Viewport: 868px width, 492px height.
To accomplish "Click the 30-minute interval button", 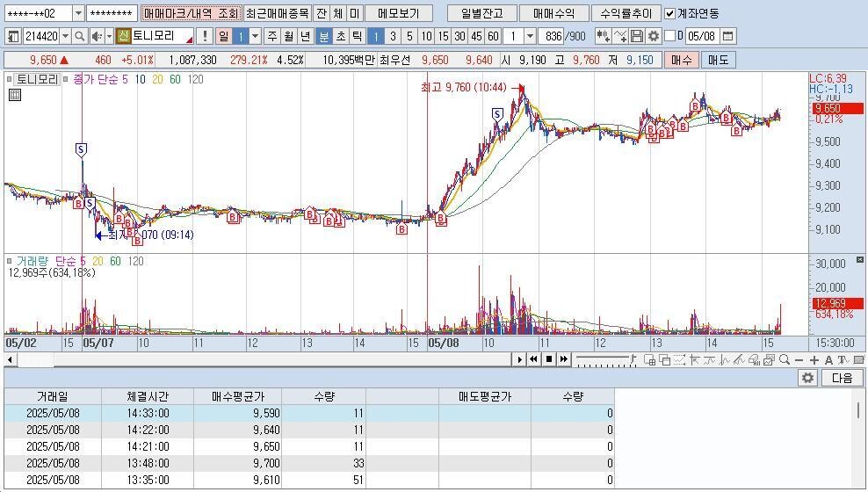I will [x=459, y=37].
